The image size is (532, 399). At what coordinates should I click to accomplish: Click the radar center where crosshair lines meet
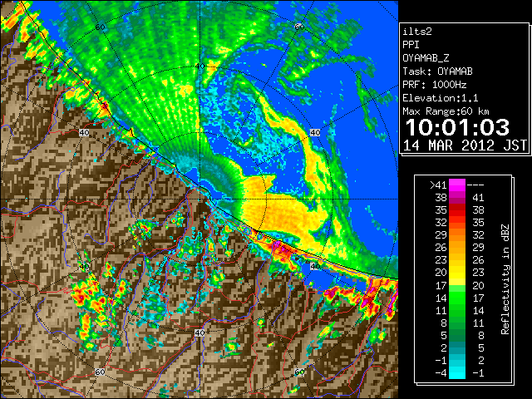pyautogui.click(x=199, y=199)
